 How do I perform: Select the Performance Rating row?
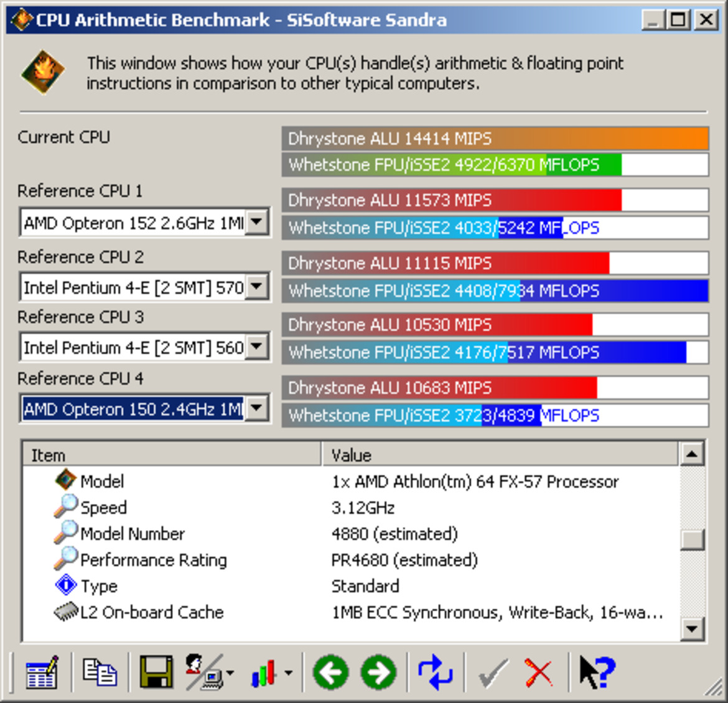tap(351, 559)
